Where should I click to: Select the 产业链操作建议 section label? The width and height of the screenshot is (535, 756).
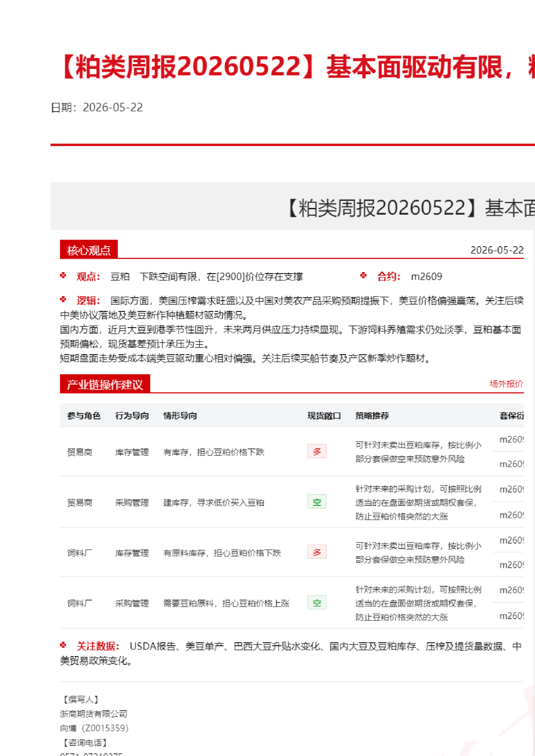pyautogui.click(x=105, y=384)
